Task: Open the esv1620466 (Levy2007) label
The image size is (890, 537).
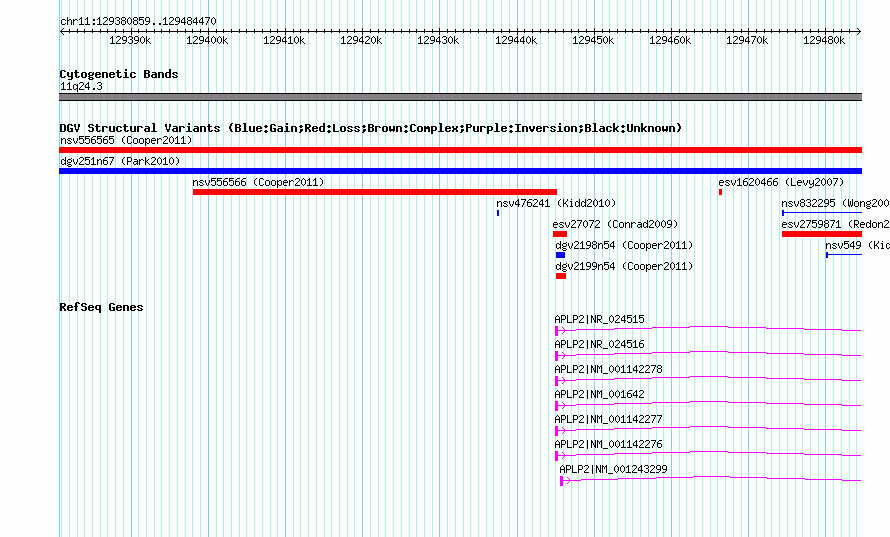Action: tap(781, 182)
